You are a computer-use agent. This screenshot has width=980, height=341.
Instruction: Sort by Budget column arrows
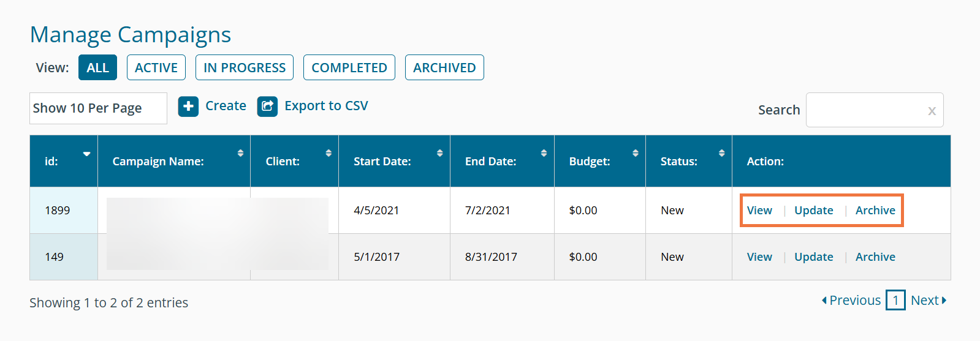click(636, 153)
